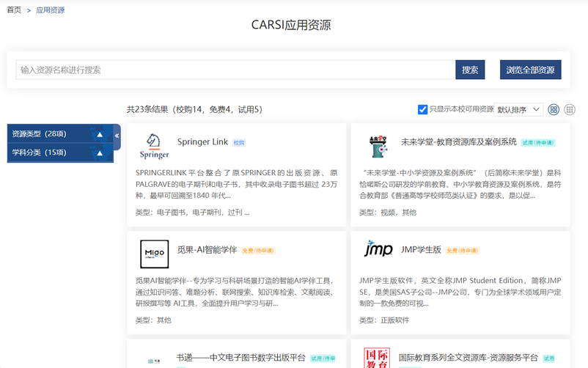This screenshot has height=368, width=588.
Task: Switch to compact small grid view
Action: (x=570, y=110)
